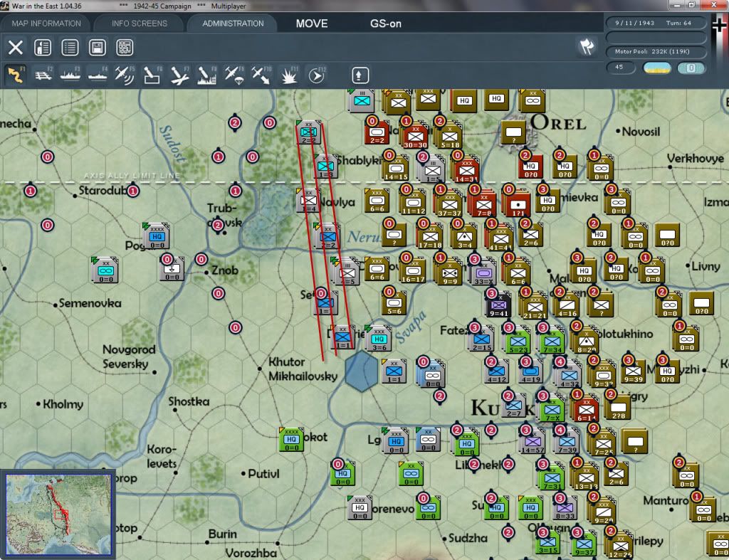Image resolution: width=729 pixels, height=560 pixels.
Task: Open the list report icon
Action: coord(70,48)
